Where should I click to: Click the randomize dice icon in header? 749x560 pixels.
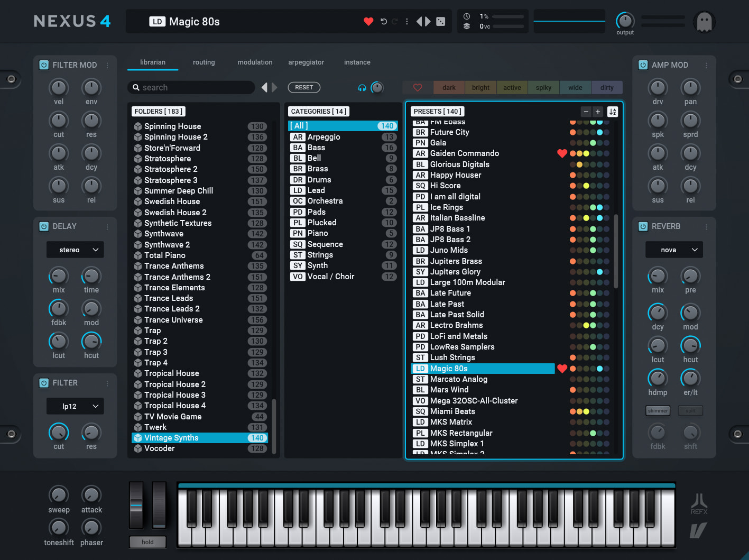click(440, 22)
